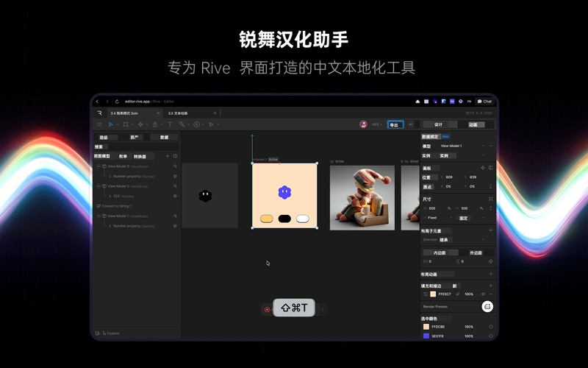Screen dimensions: 588x368
Task: Open the 46% zoom dropdown
Action: tap(377, 124)
